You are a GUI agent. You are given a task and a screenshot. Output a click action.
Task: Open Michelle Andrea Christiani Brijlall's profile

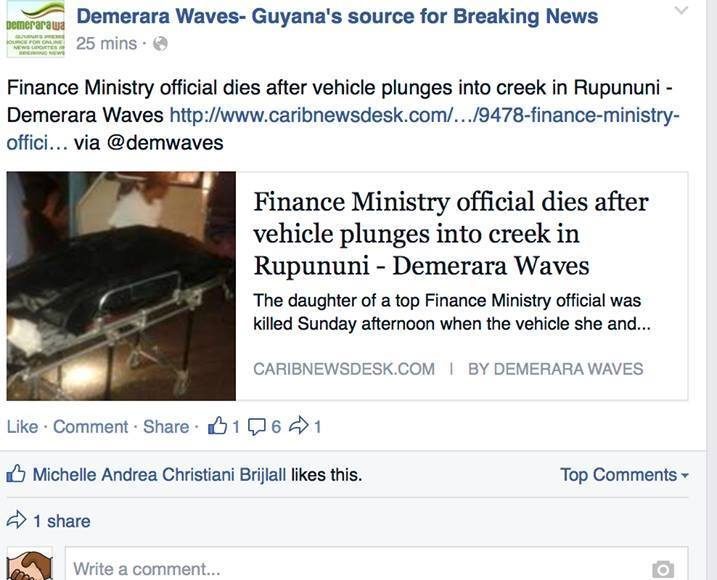(160, 475)
